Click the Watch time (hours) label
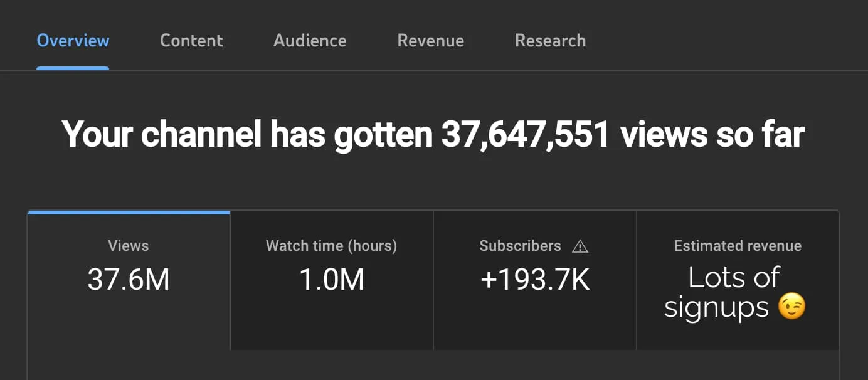Image resolution: width=868 pixels, height=380 pixels. click(331, 246)
